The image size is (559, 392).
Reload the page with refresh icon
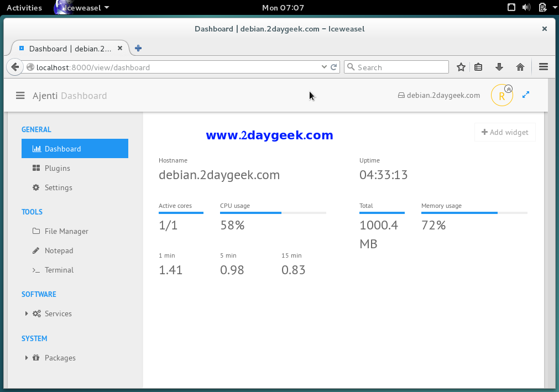tap(334, 67)
